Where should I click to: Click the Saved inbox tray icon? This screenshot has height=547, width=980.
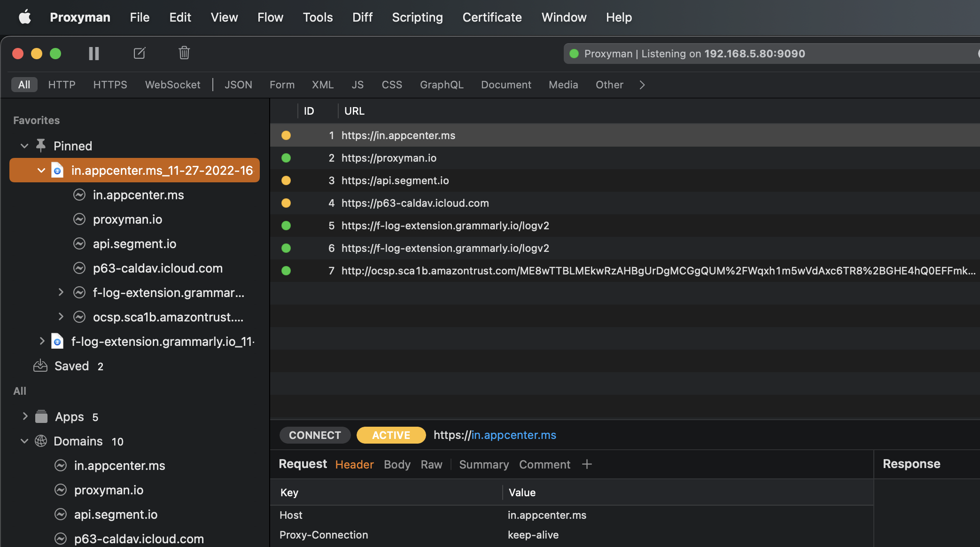pyautogui.click(x=40, y=366)
